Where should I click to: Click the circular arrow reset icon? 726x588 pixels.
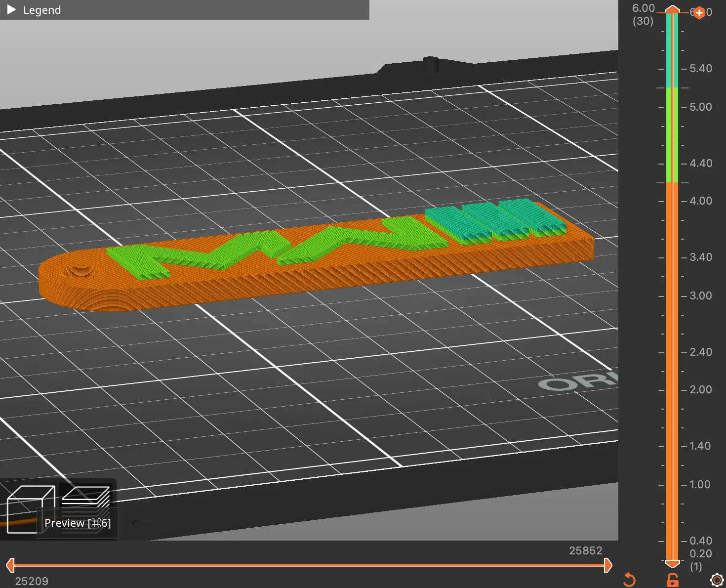(x=629, y=579)
